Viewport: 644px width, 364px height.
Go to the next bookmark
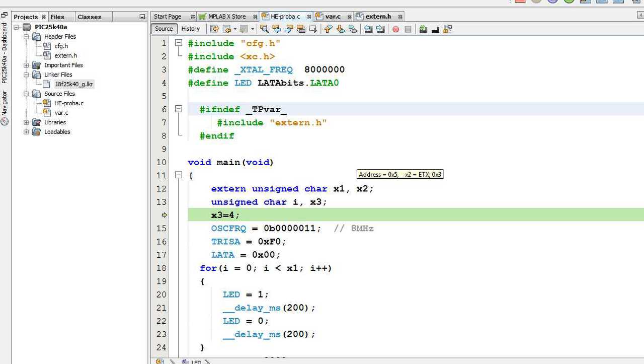click(x=341, y=29)
